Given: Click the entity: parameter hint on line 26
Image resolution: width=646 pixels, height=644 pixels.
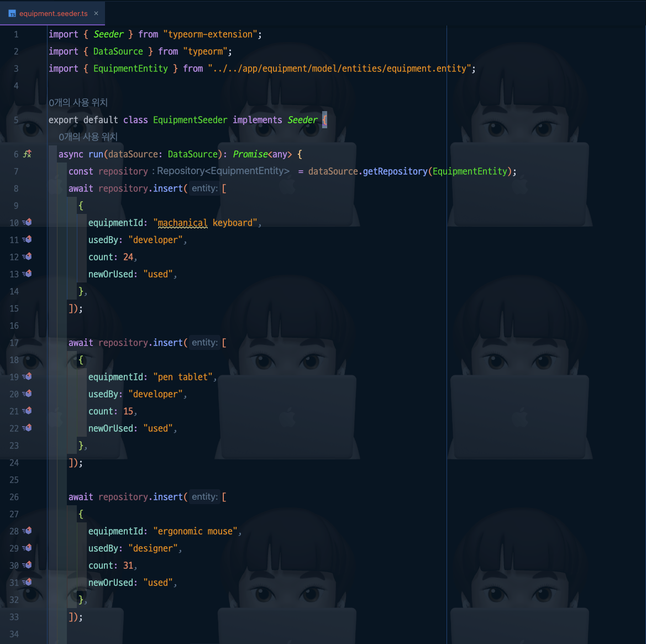Looking at the screenshot, I should pyautogui.click(x=204, y=497).
